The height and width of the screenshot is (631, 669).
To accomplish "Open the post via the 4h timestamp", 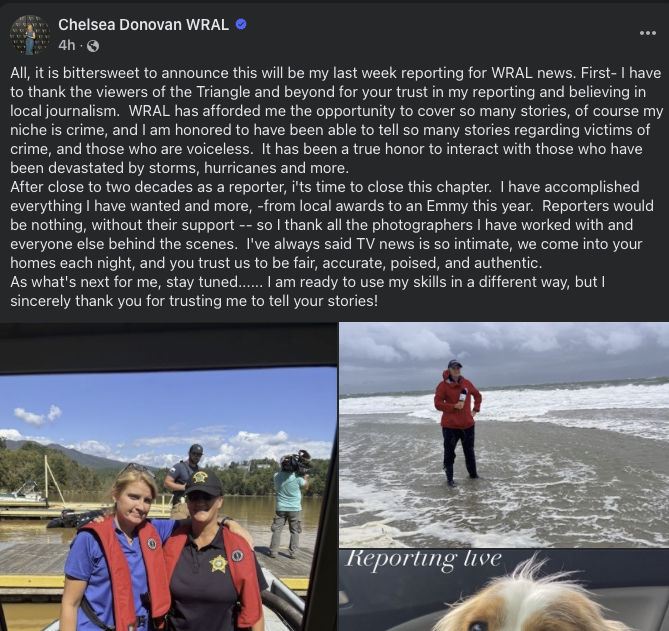I will pyautogui.click(x=67, y=45).
